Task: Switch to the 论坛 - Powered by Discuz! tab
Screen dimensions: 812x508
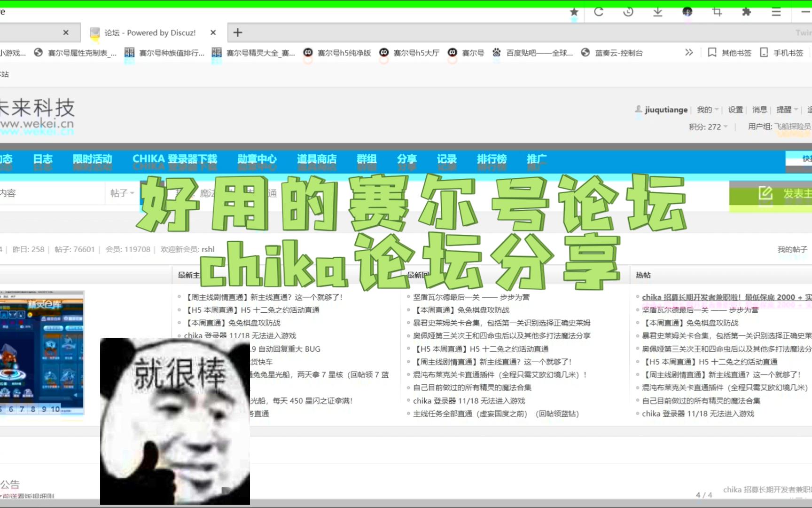Action: coord(150,32)
